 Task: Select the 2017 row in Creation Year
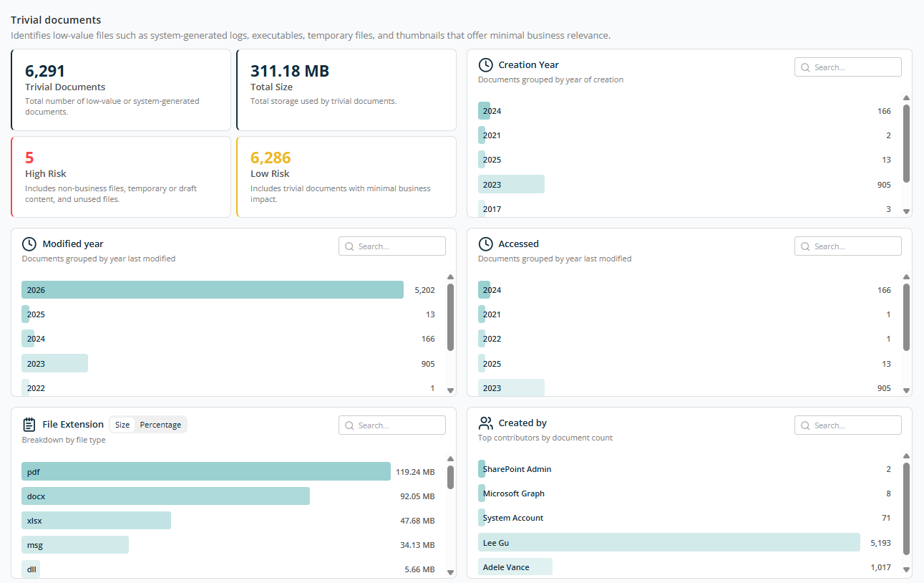coord(684,208)
